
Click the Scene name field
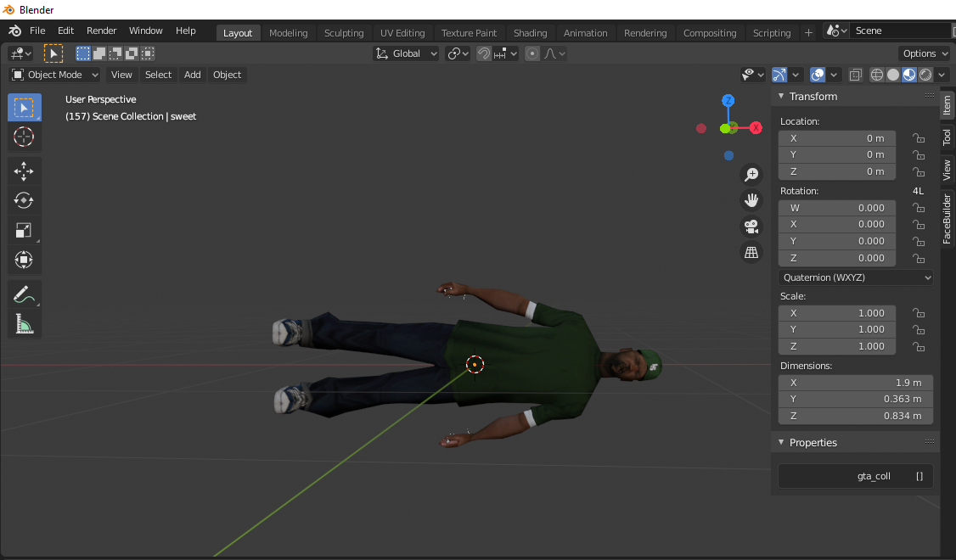coord(900,31)
